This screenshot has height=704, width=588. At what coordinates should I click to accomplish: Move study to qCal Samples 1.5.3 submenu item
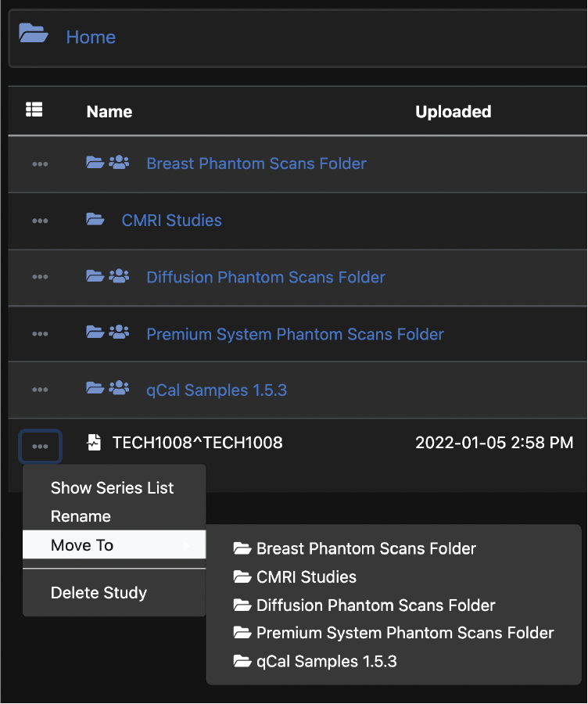[x=326, y=662]
